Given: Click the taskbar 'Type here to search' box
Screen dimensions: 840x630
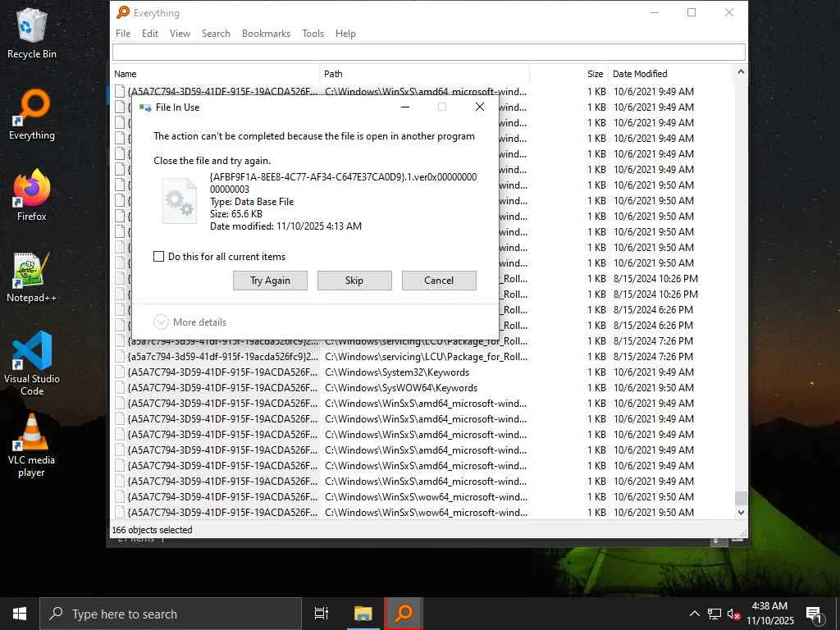Looking at the screenshot, I should [171, 614].
